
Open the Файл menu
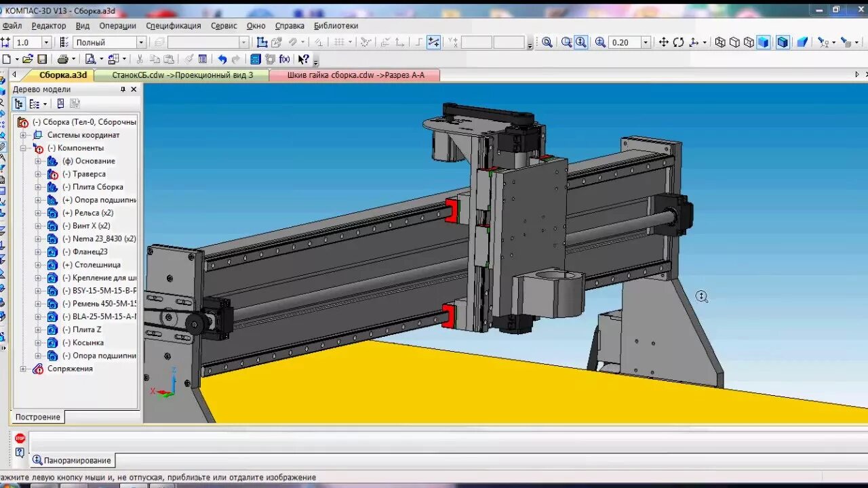[x=12, y=26]
